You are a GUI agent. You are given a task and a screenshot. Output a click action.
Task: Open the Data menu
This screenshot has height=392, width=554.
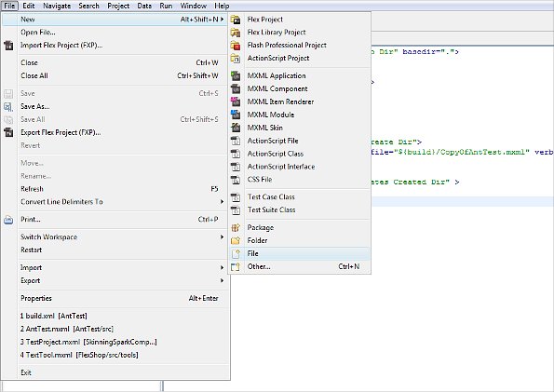pyautogui.click(x=144, y=6)
